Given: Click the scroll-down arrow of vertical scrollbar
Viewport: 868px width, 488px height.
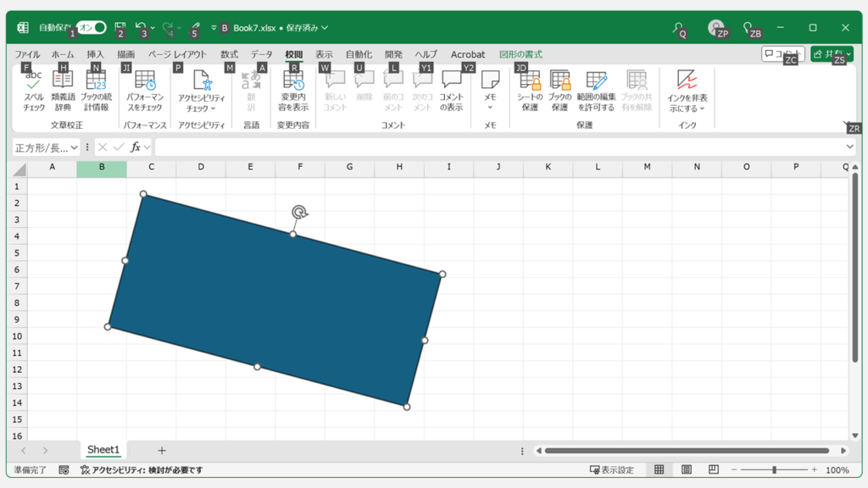Looking at the screenshot, I should (x=855, y=435).
